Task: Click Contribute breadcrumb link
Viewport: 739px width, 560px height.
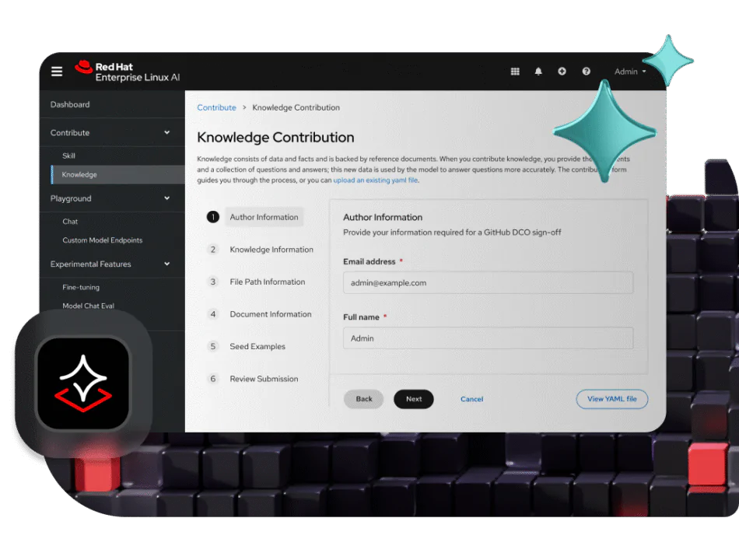Action: [x=216, y=107]
